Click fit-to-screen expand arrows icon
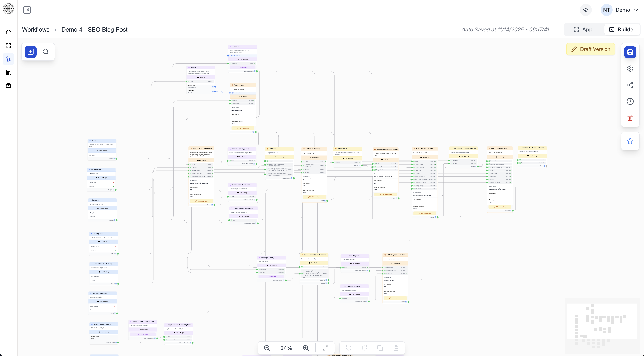This screenshot has height=356, width=644. click(x=326, y=348)
